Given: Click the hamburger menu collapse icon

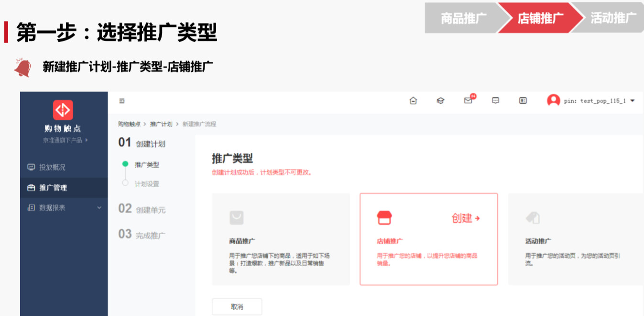Looking at the screenshot, I should [122, 101].
